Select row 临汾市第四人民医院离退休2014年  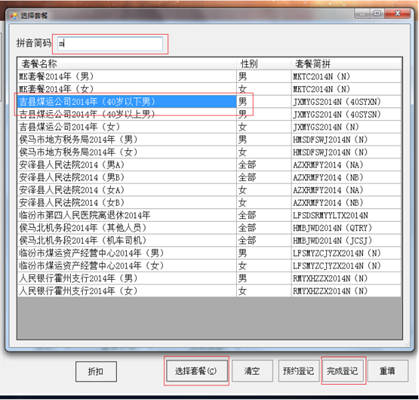(x=209, y=215)
